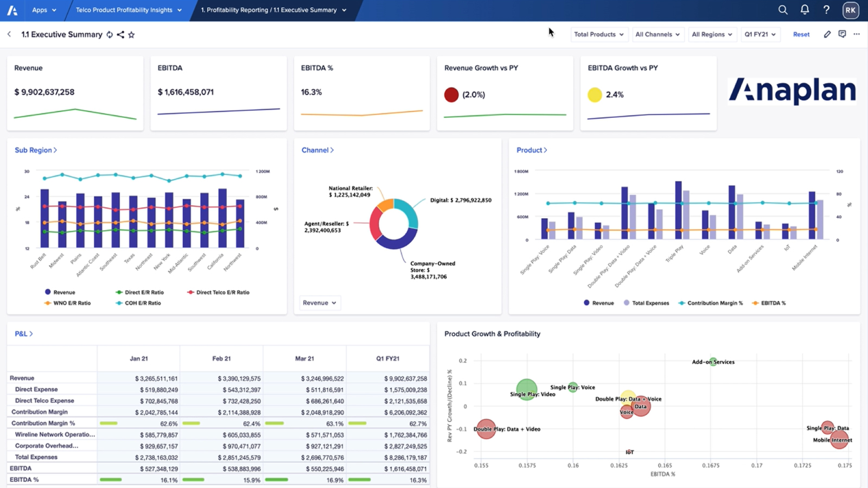Screen dimensions: 868x488
Task: Mark page as favorite with star icon
Action: [131, 35]
